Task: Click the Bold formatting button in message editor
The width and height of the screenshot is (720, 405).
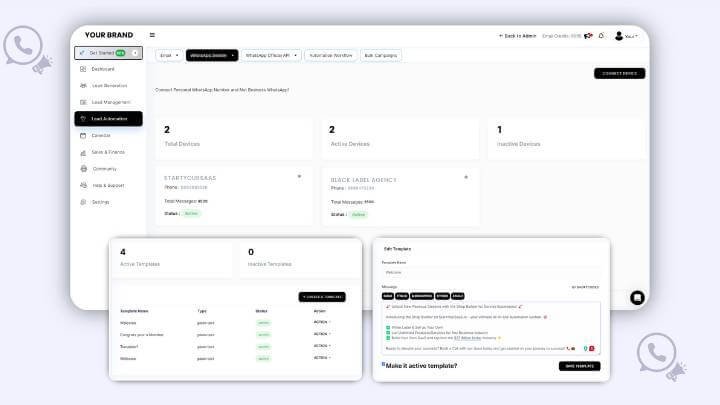Action: [x=387, y=296]
